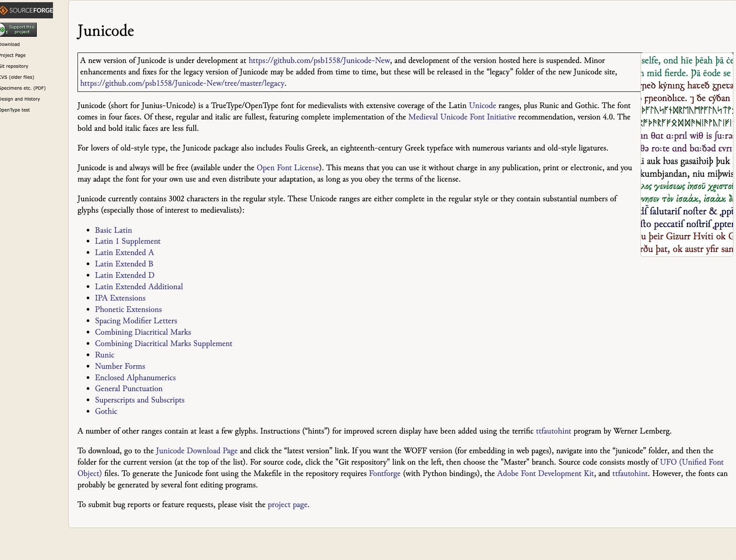Open the Download sidebar link
This screenshot has height=560, width=736.
[10, 44]
